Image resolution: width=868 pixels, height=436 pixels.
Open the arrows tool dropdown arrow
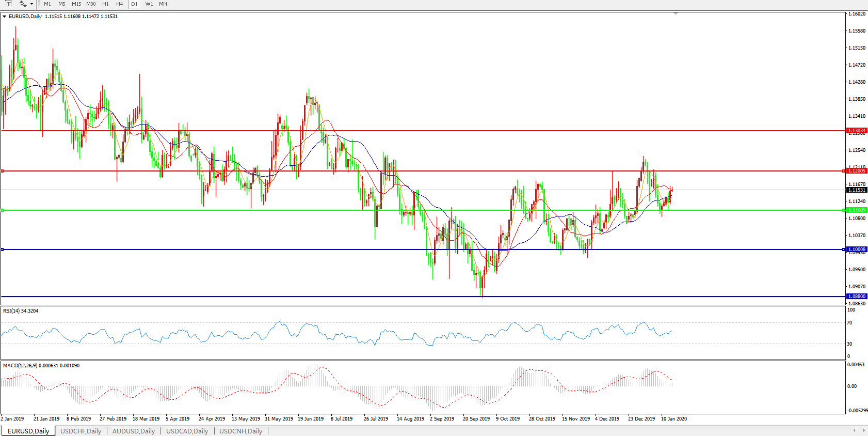pos(32,4)
